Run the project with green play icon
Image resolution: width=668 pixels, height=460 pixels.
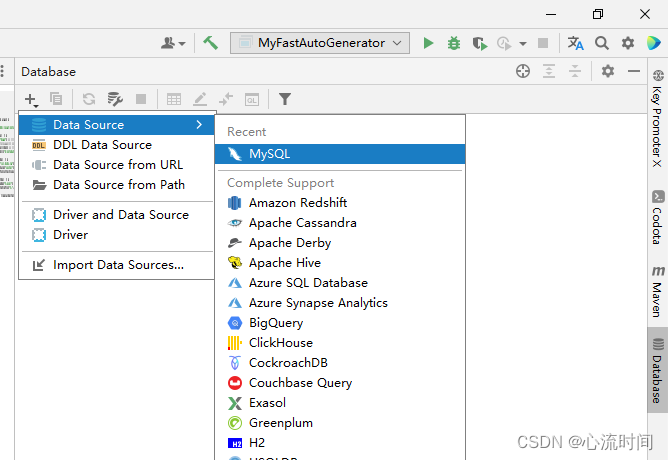(x=428, y=43)
